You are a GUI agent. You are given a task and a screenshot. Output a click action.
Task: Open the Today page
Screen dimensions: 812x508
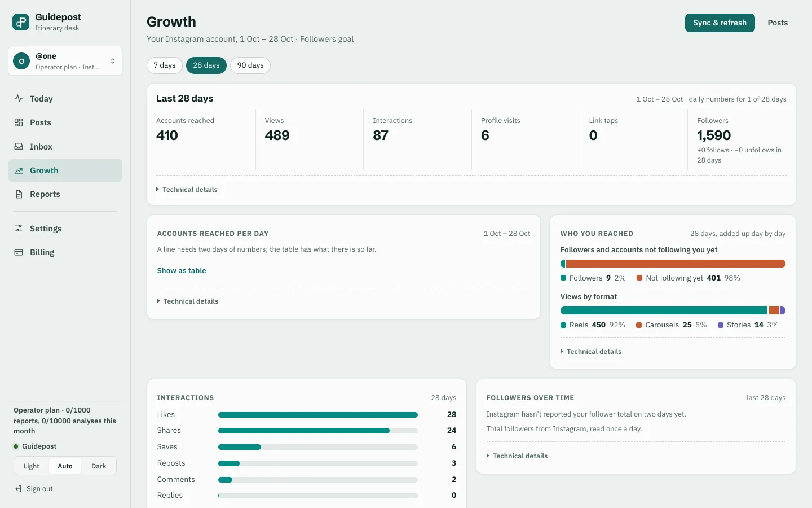click(x=65, y=99)
